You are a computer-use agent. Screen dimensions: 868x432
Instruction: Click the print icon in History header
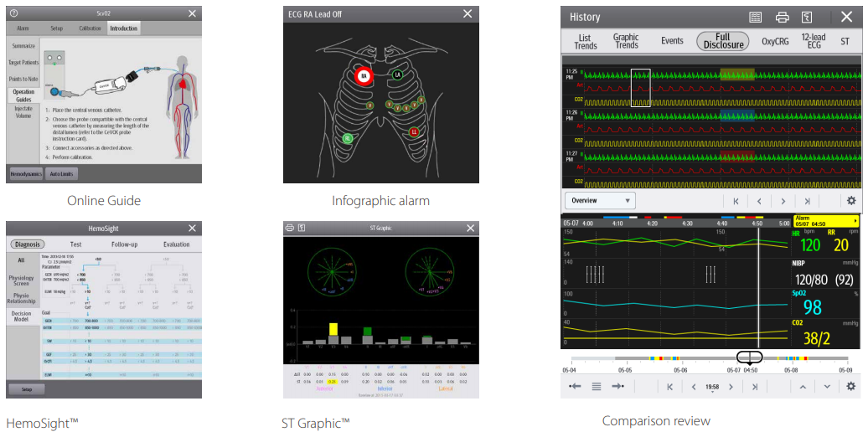tap(782, 17)
